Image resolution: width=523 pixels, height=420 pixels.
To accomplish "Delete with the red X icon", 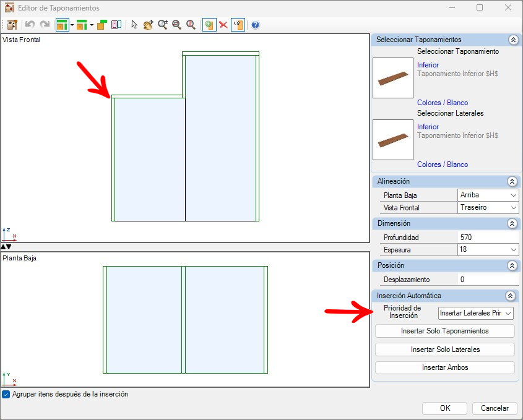I will coord(223,25).
